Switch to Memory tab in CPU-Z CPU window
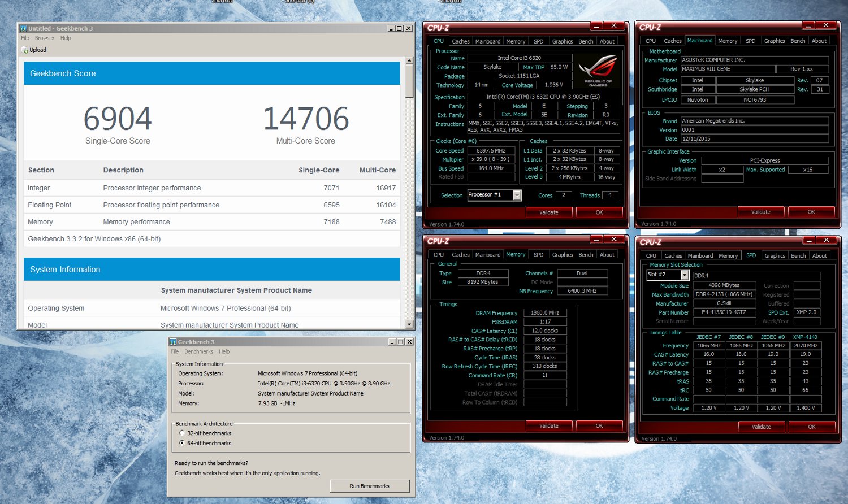The height and width of the screenshot is (504, 848). [516, 41]
